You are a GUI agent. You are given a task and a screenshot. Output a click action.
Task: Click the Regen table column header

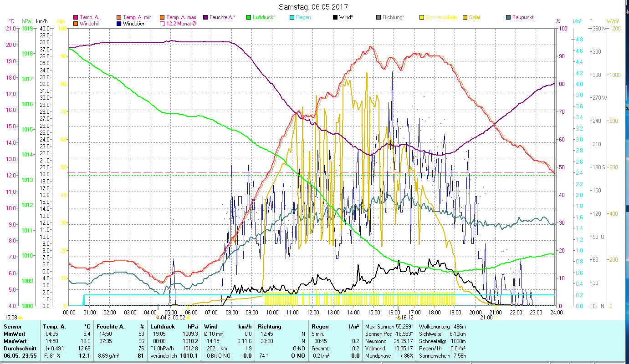pos(319,327)
